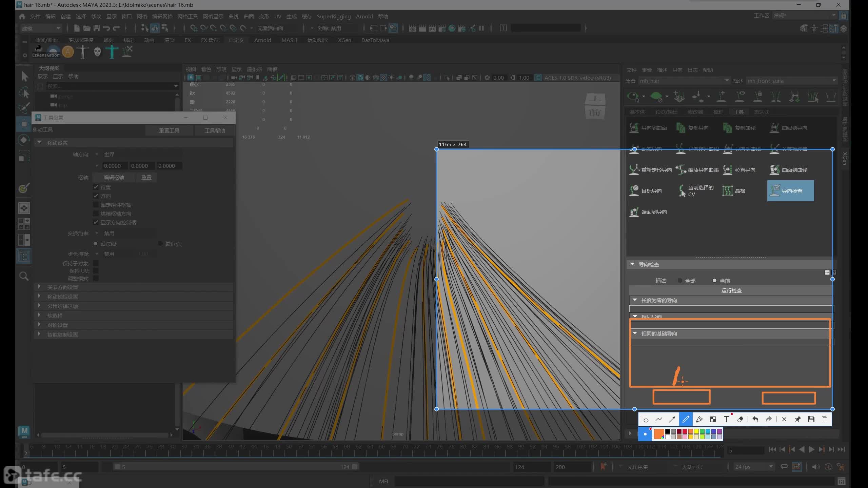
Task: Switch to the 基本体 tab in XGen panel
Action: coord(637,112)
